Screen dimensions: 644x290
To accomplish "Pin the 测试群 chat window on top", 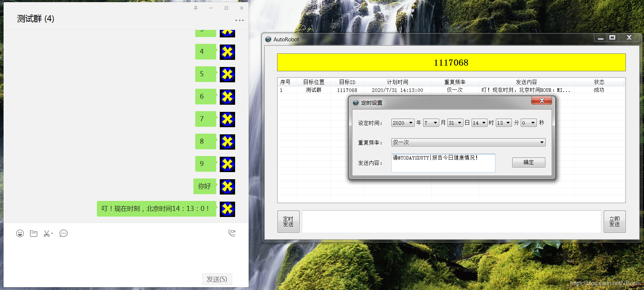I will point(196,8).
